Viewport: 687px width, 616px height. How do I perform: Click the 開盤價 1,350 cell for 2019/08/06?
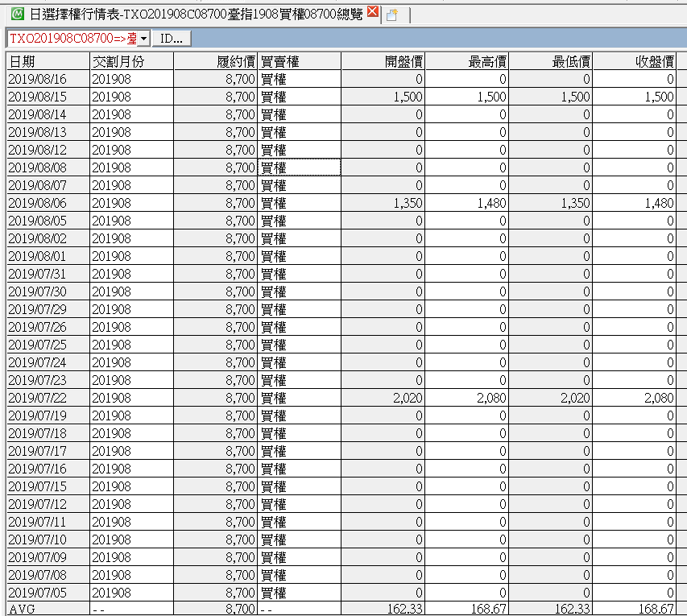coord(383,203)
